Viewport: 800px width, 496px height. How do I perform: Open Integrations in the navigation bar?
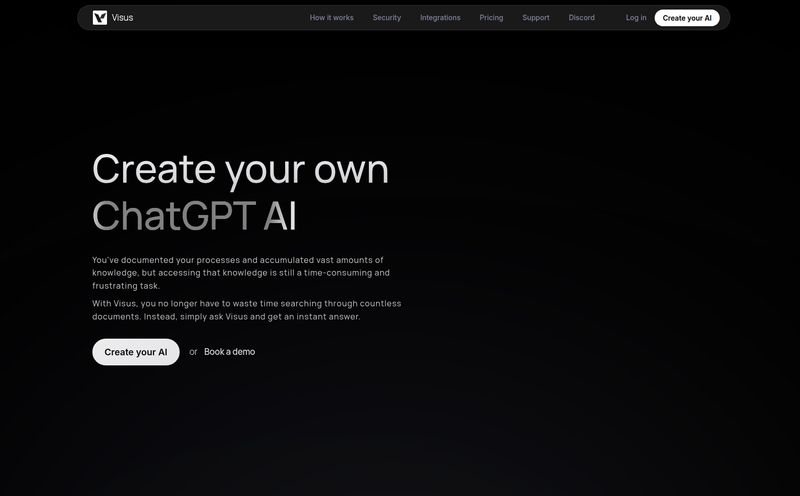[x=440, y=18]
